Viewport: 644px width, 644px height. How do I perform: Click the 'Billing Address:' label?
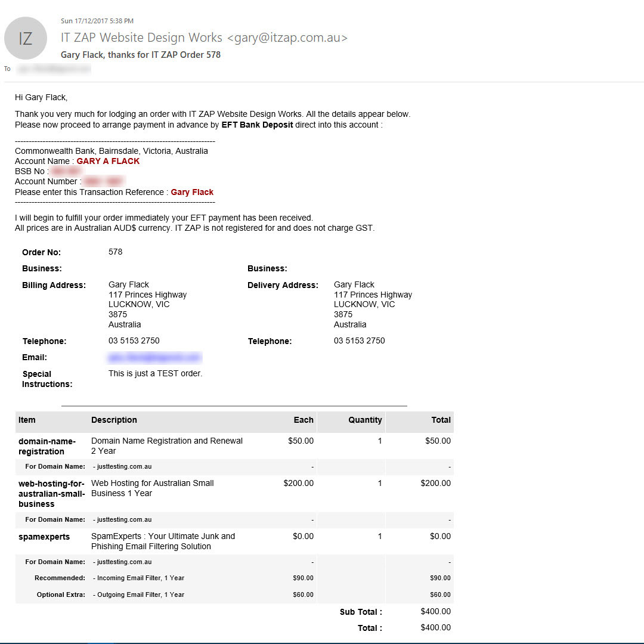(54, 285)
